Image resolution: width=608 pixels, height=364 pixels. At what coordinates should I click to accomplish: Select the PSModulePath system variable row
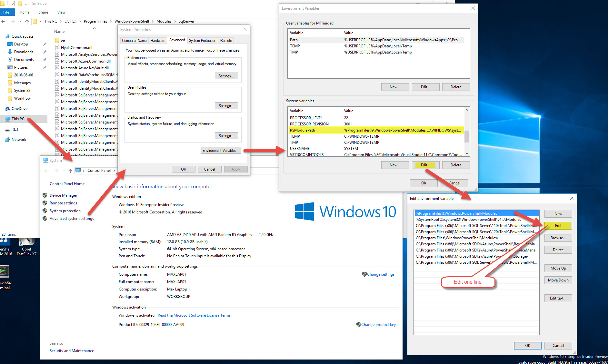point(376,130)
